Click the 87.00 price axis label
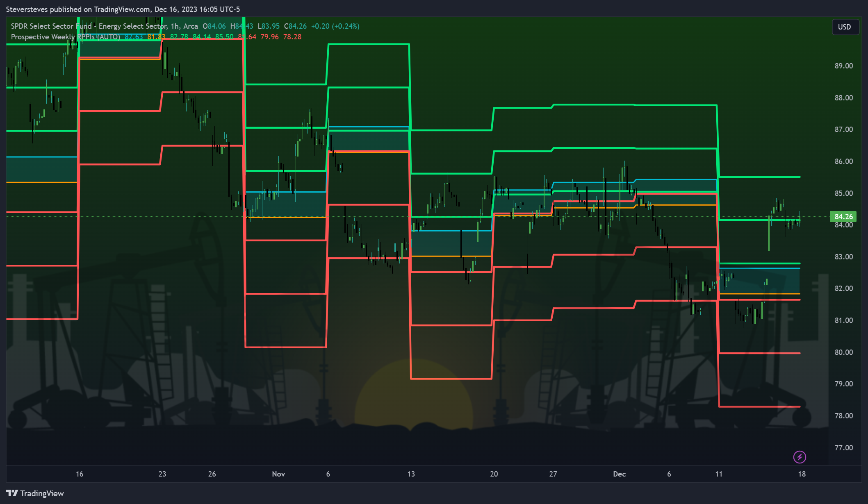Image resolution: width=868 pixels, height=504 pixels. pyautogui.click(x=844, y=129)
